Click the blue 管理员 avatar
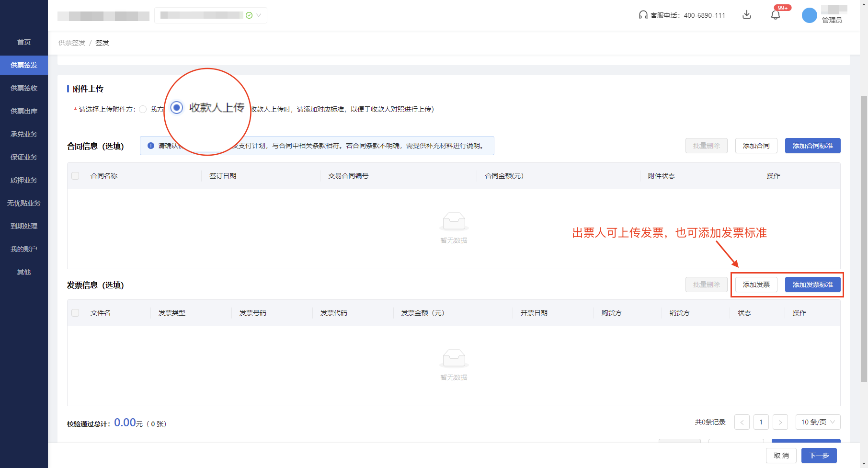Image resolution: width=868 pixels, height=468 pixels. (809, 15)
